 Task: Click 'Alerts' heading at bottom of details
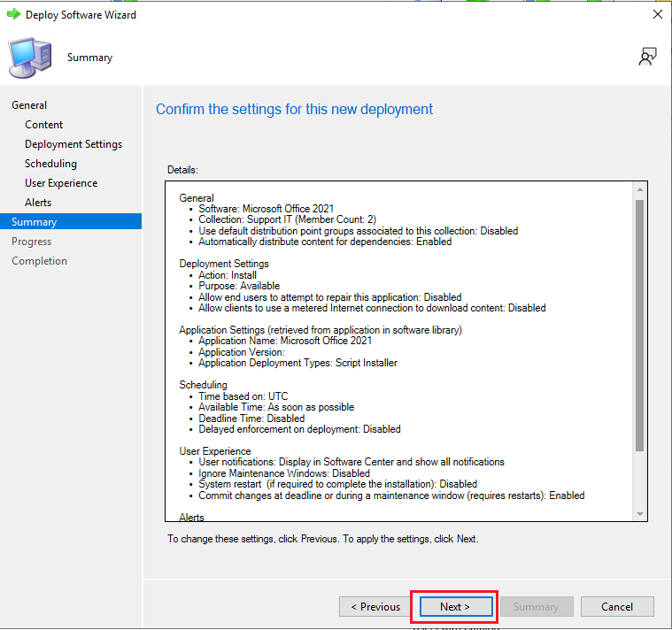(191, 517)
